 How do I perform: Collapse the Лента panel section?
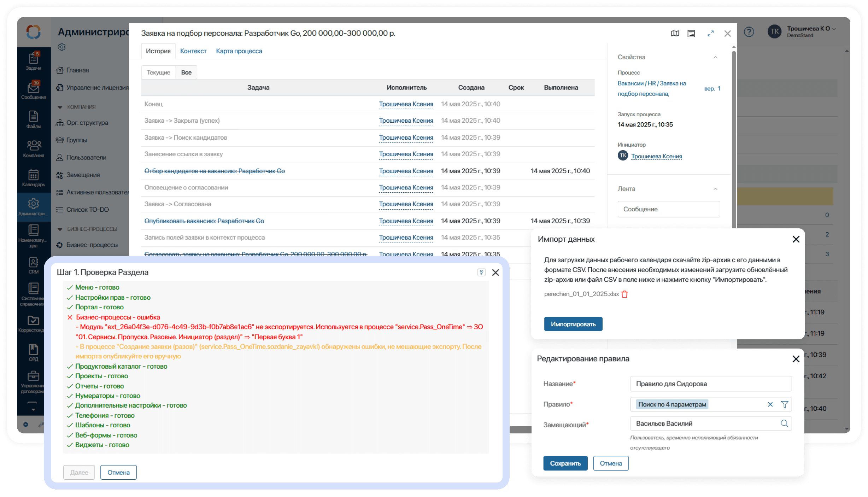tap(715, 189)
